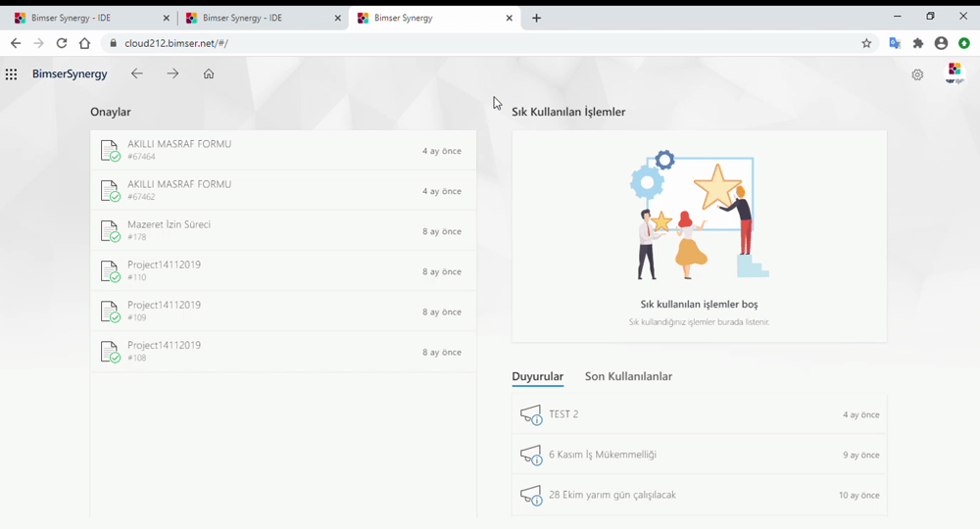
Task: Switch to the Son Kullanılanlar tab
Action: click(x=628, y=376)
